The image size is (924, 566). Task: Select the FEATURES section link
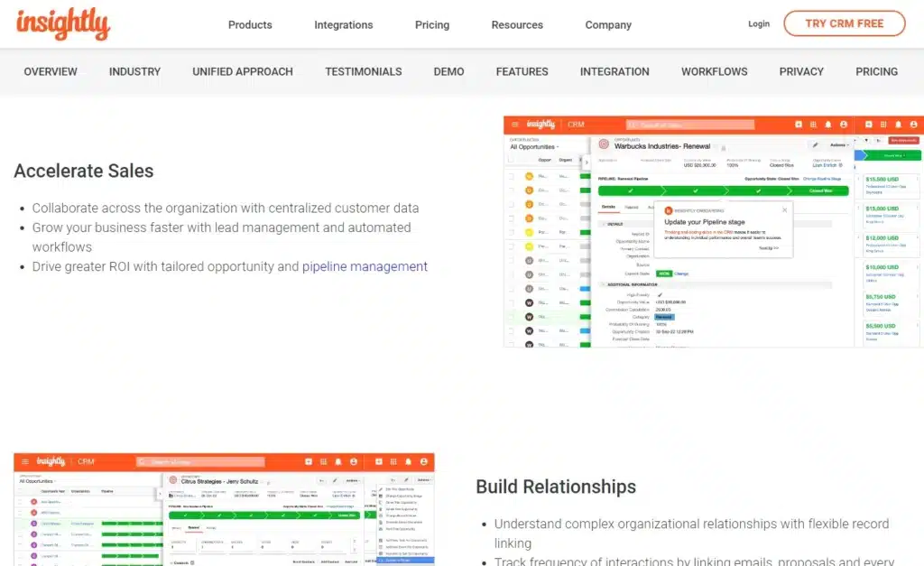coord(522,71)
